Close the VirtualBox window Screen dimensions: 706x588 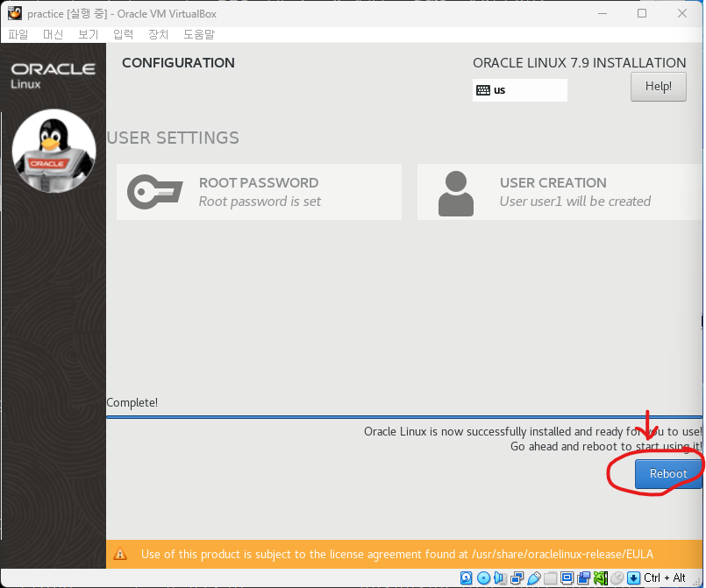pos(682,13)
